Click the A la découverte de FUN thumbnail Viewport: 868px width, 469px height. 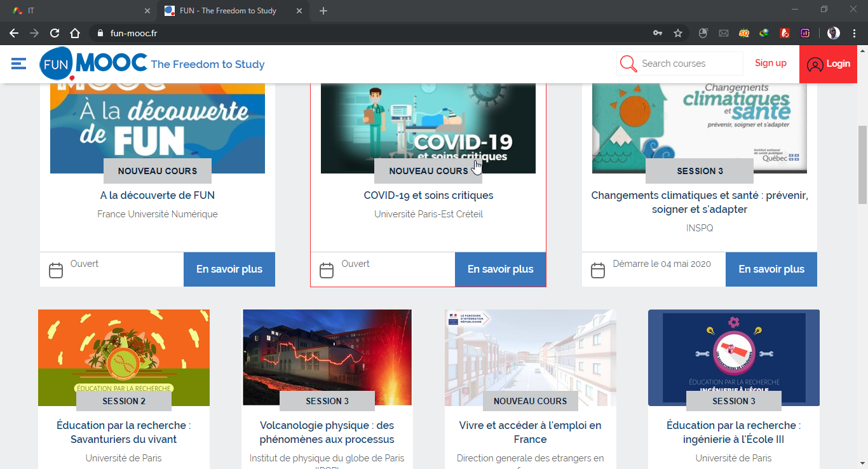point(158,128)
